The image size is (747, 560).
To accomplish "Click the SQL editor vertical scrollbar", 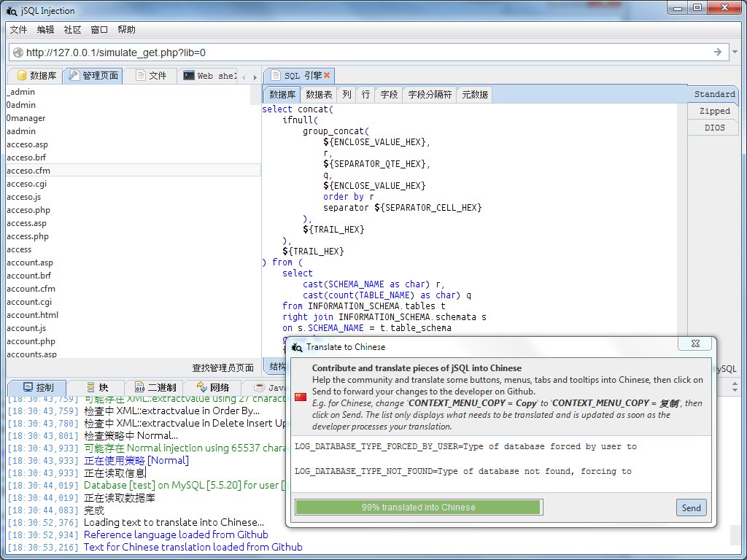I will coord(682,219).
